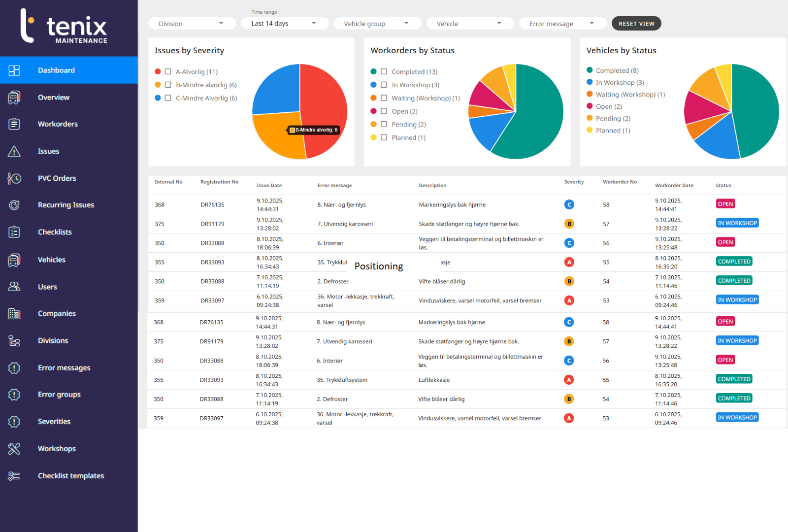Screen dimensions: 788x532
Task: Click the Users people icon
Action: [x=14, y=287]
